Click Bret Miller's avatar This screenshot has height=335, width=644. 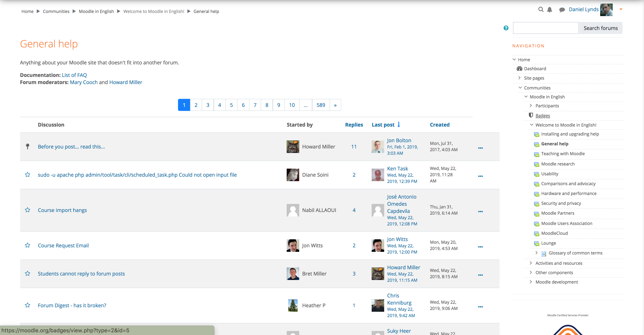tap(293, 274)
